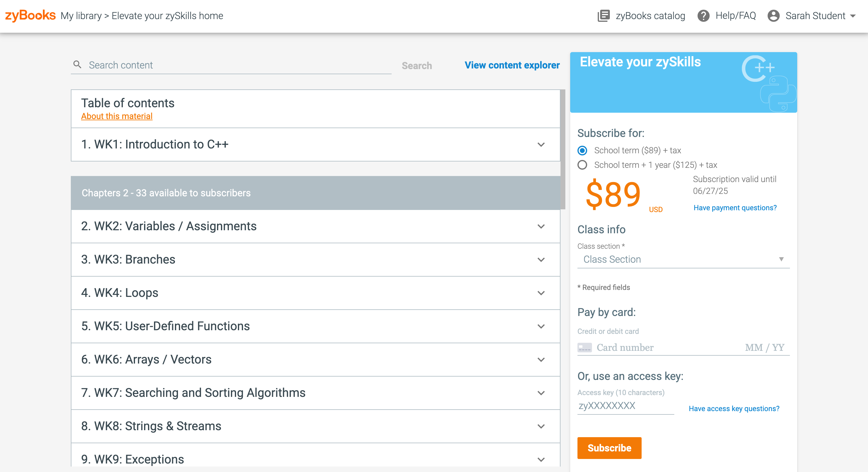Click View content explorer link

pyautogui.click(x=512, y=65)
